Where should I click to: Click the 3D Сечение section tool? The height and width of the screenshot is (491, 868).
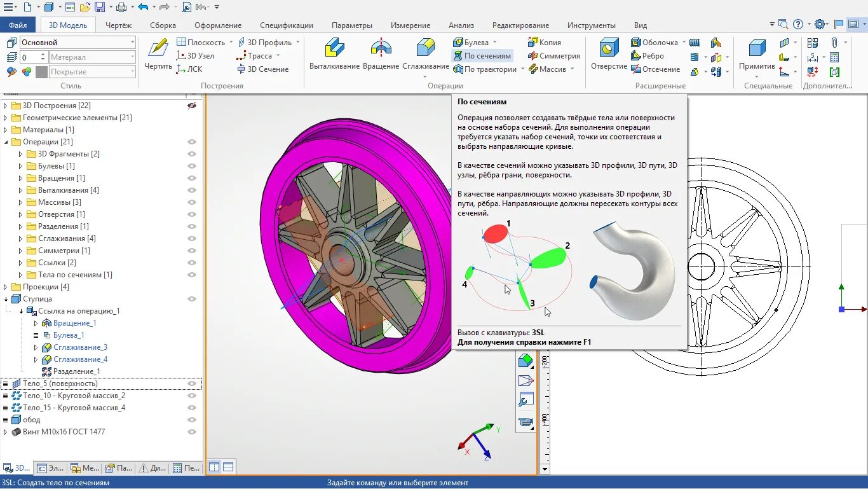pyautogui.click(x=263, y=69)
